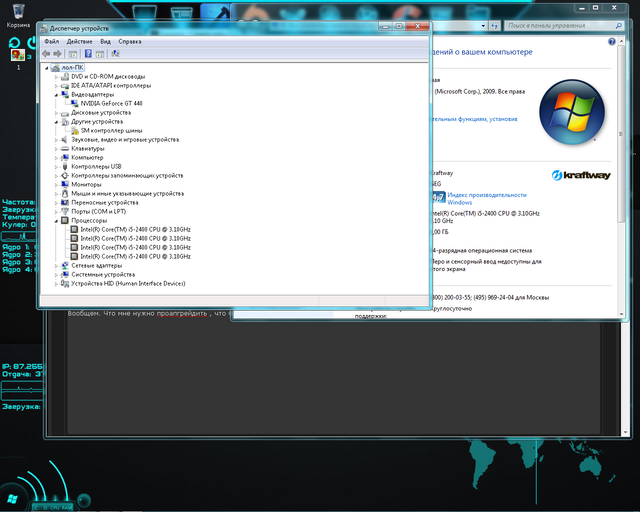This screenshot has width=640, height=512.
Task: Click the DVD drive category icon
Action: tap(64, 77)
